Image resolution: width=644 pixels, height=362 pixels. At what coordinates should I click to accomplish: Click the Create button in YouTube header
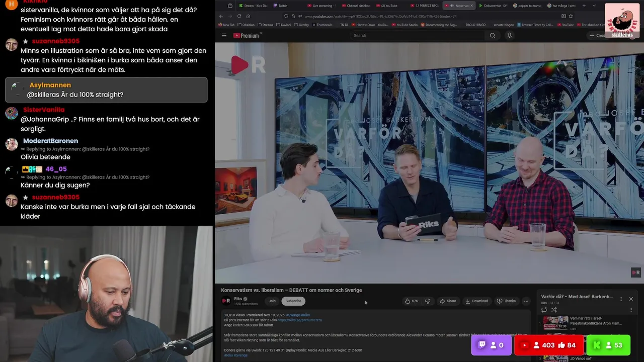coord(599,36)
